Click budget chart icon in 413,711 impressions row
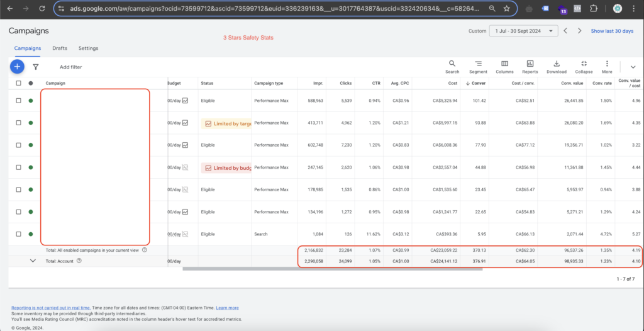The image size is (644, 331). click(186, 123)
